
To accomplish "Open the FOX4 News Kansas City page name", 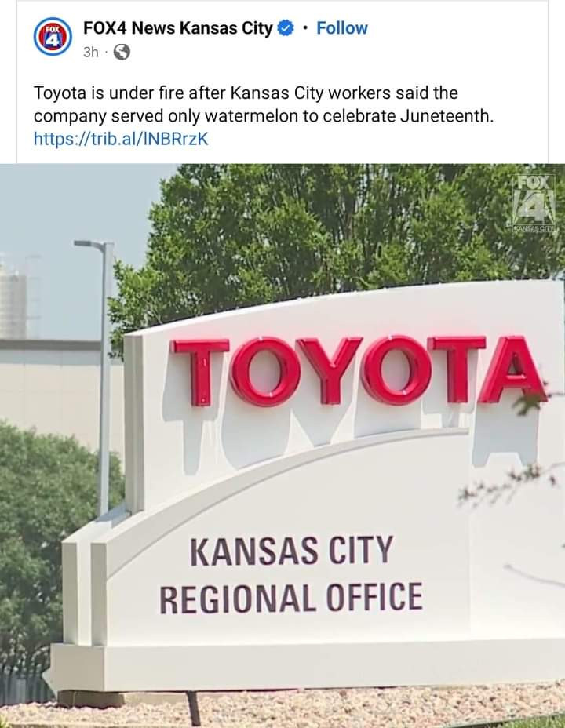I will 178,28.
